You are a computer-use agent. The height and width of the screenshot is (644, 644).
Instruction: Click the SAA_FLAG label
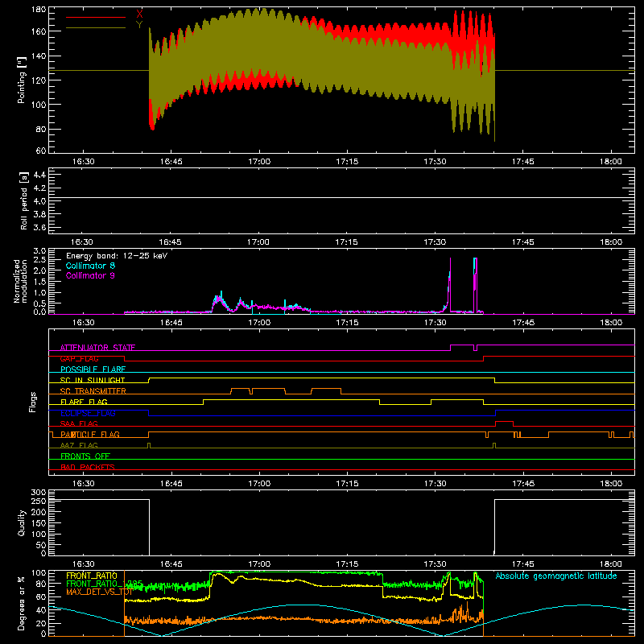[79, 423]
